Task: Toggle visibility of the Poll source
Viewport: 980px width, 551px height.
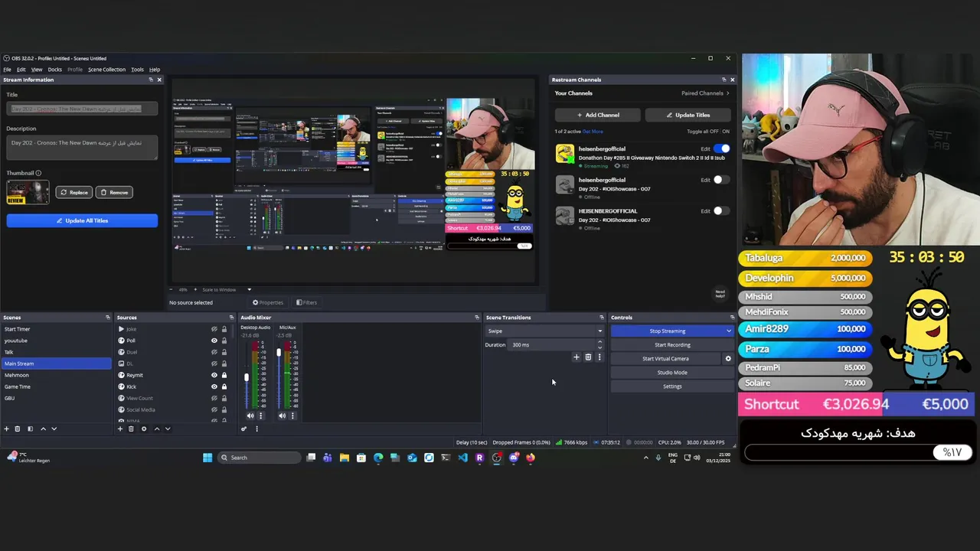Action: pos(214,341)
